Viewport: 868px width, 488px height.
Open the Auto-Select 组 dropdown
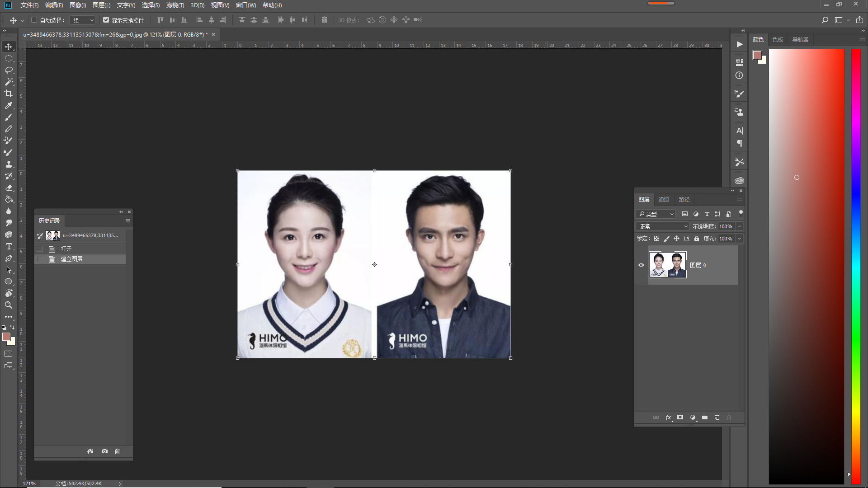point(83,20)
